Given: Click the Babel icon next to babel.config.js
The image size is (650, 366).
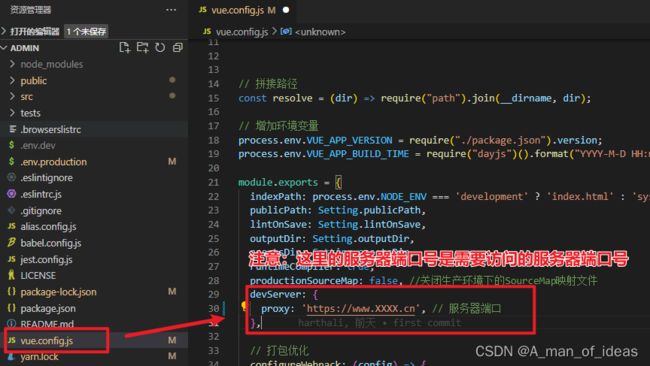Looking at the screenshot, I should pos(12,242).
